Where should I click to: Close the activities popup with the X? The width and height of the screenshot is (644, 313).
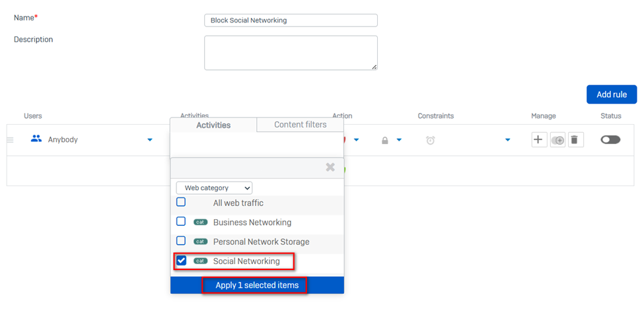[330, 168]
